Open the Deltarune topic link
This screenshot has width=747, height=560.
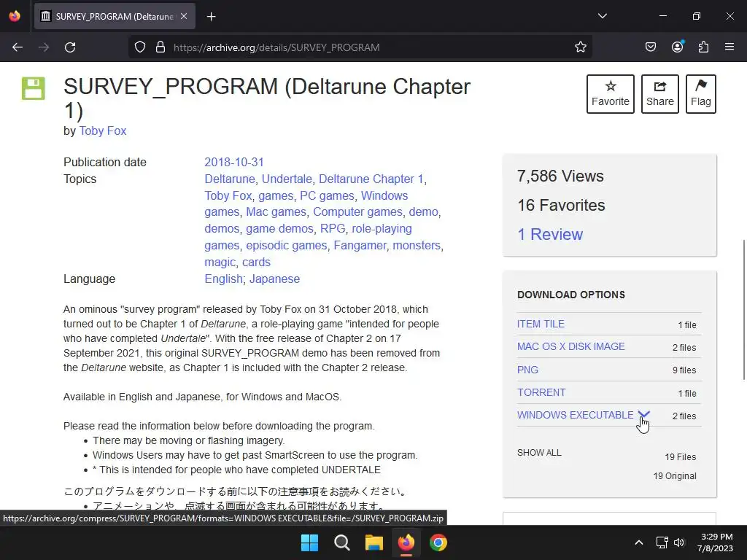tap(230, 179)
